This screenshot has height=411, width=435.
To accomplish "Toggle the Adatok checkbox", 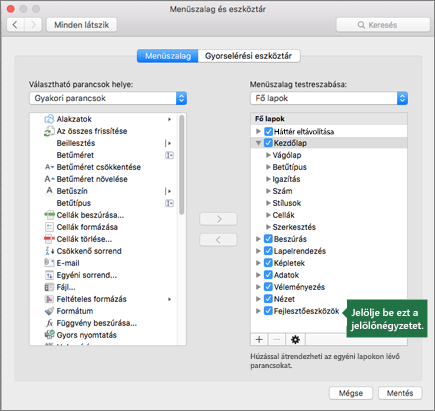I will tap(268, 275).
